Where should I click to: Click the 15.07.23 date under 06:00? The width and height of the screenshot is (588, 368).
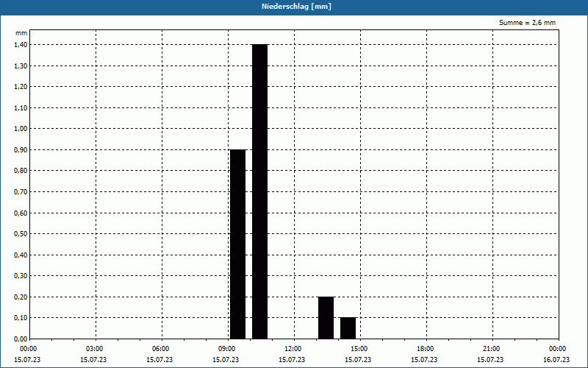point(159,360)
